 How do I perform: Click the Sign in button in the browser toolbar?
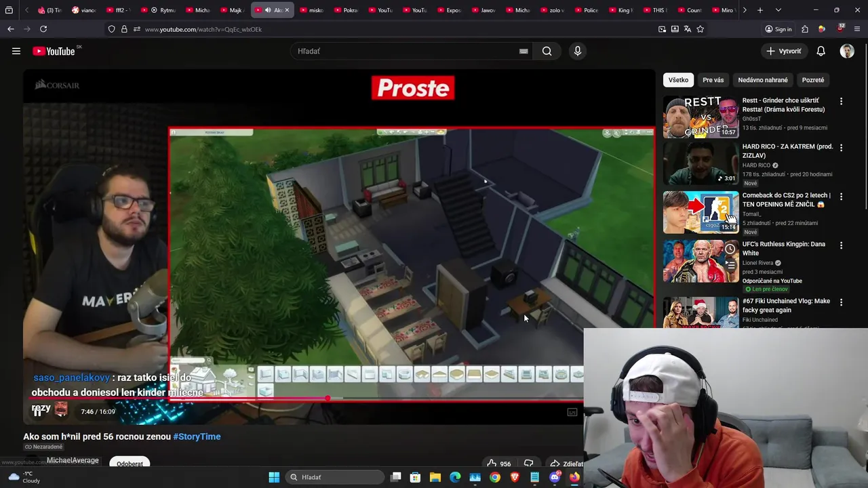(x=778, y=29)
